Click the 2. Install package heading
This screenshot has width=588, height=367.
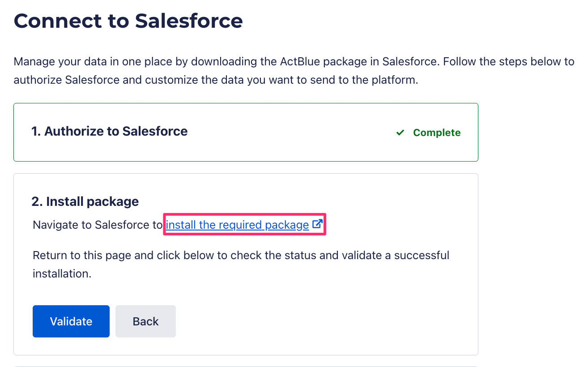pyautogui.click(x=85, y=201)
